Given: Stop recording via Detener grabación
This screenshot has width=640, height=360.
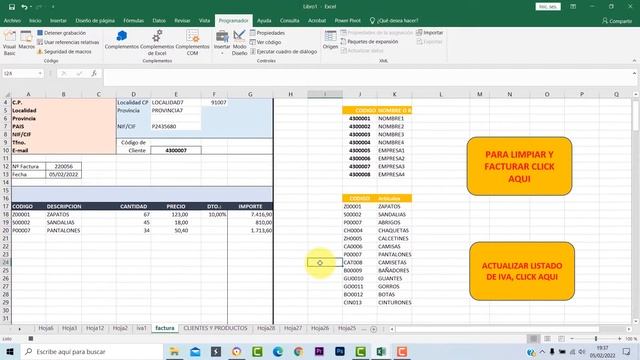Looking at the screenshot, I should pos(61,33).
